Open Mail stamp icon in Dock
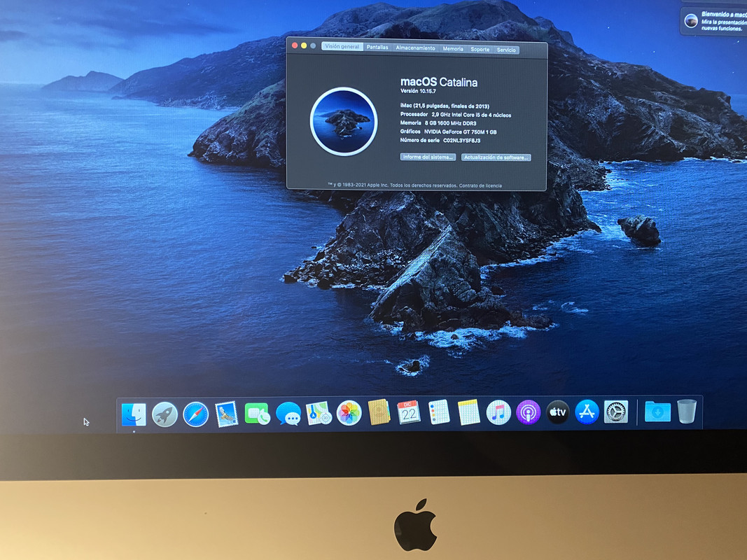747x560 pixels. pyautogui.click(x=226, y=414)
